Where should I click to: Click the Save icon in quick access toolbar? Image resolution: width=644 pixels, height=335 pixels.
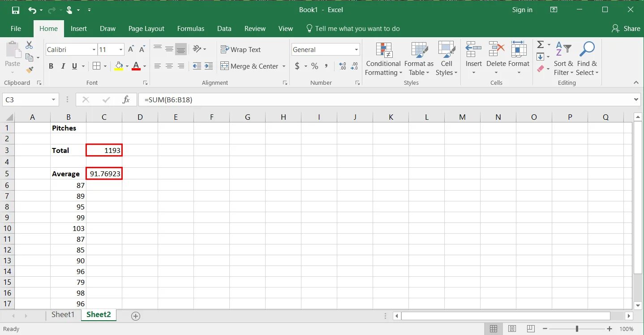pyautogui.click(x=16, y=10)
